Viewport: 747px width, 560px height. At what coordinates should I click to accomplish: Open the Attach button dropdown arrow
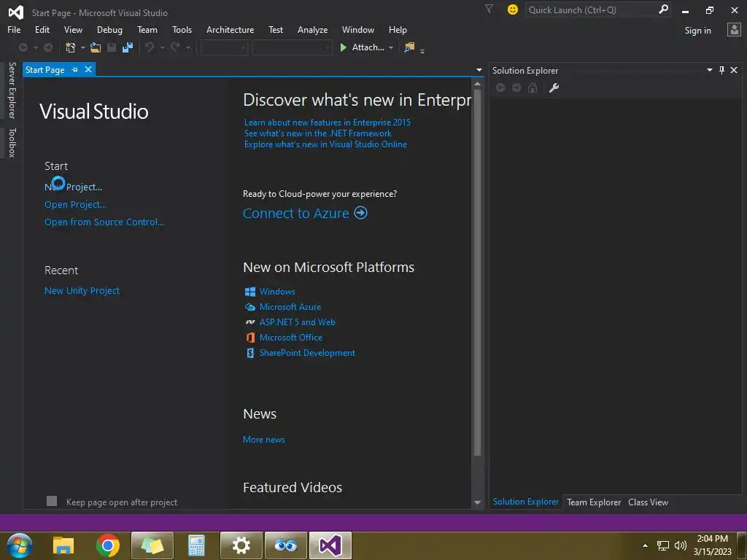[391, 47]
